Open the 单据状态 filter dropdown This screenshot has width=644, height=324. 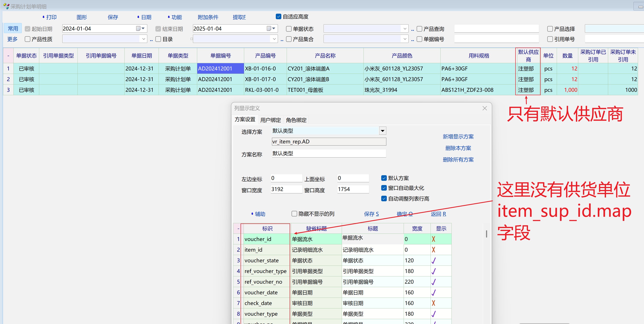click(405, 29)
